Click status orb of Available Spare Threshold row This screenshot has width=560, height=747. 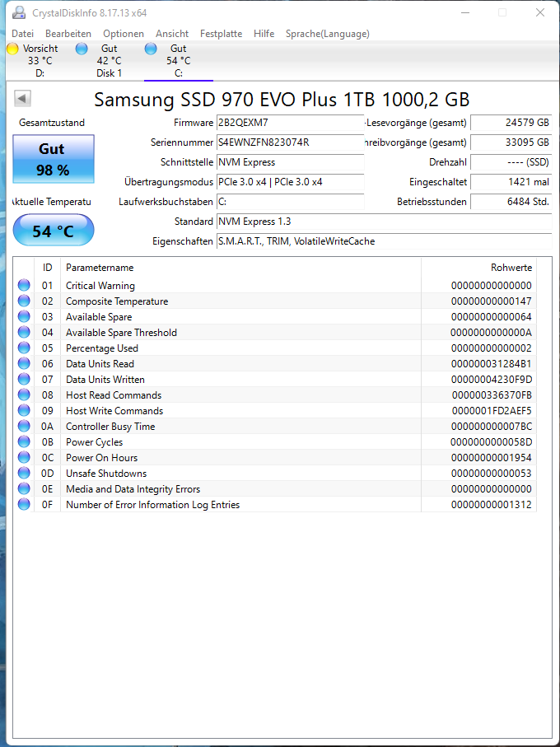pos(24,332)
